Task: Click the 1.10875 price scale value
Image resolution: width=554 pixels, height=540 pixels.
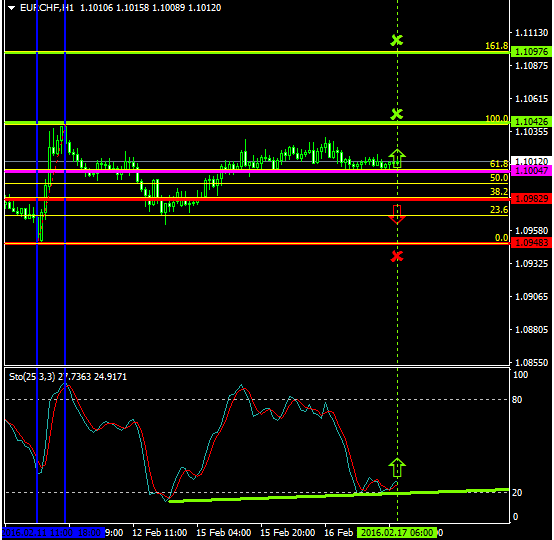Action: click(531, 66)
